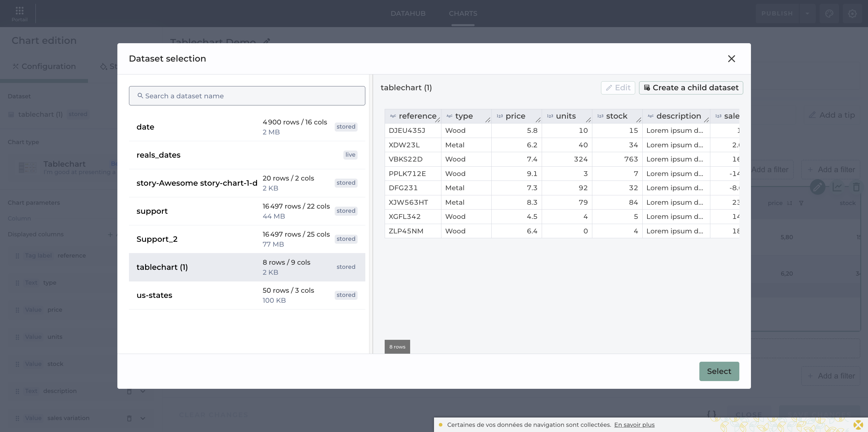Dismiss the cookie notification banner icon
The image size is (868, 432).
click(858, 425)
